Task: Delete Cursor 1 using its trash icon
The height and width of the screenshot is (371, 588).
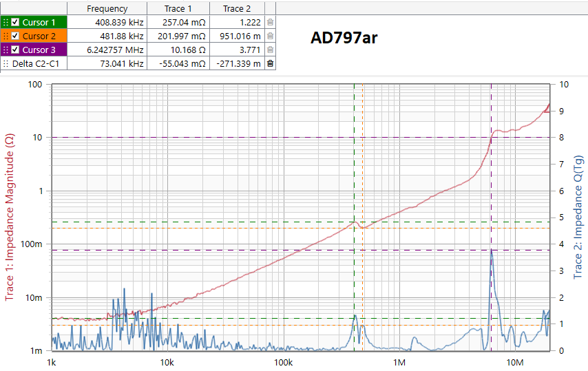Action: (270, 23)
